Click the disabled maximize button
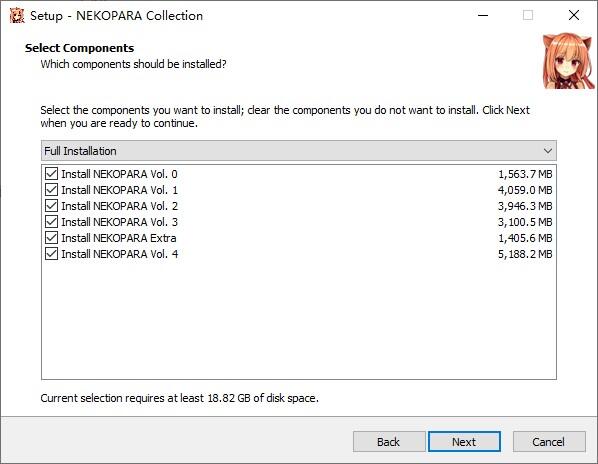 click(528, 16)
